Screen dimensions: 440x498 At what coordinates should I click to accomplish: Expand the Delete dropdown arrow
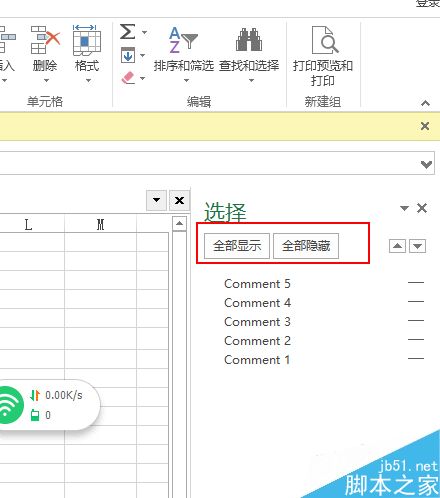click(46, 80)
